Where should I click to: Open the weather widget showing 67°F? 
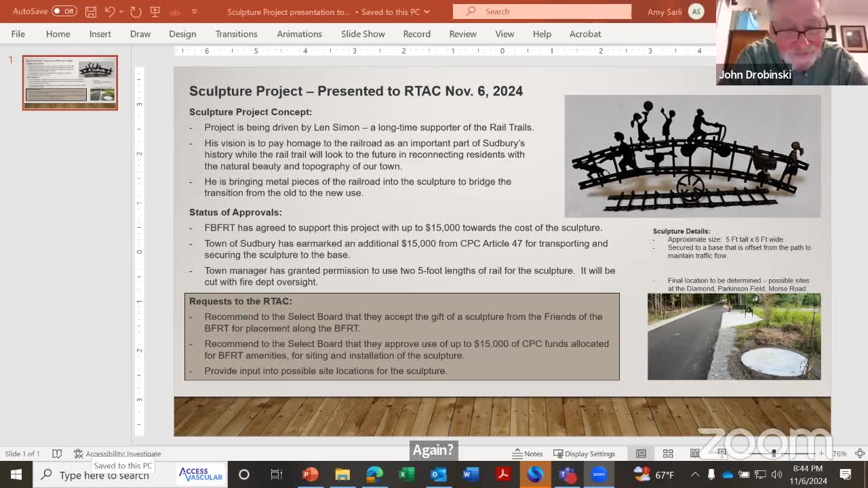tap(654, 474)
